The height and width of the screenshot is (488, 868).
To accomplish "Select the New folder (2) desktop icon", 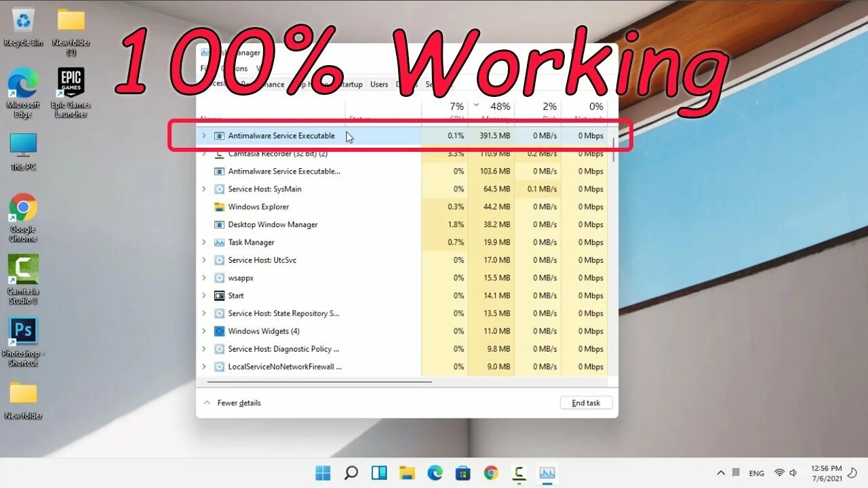I will coord(71,32).
